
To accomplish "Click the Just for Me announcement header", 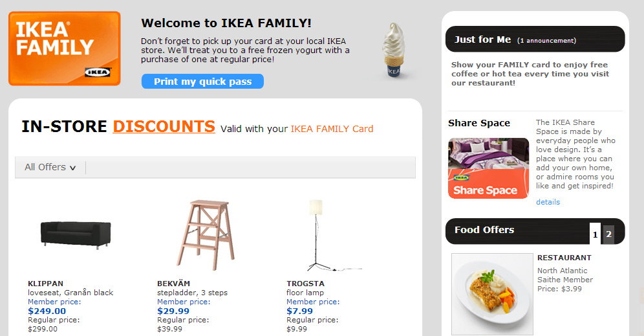I will 514,39.
